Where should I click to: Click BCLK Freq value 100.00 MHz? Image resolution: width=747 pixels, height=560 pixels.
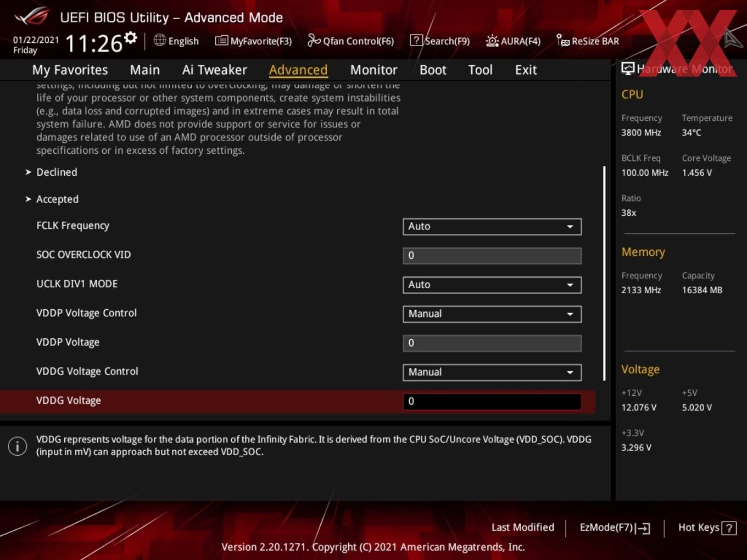tap(645, 172)
